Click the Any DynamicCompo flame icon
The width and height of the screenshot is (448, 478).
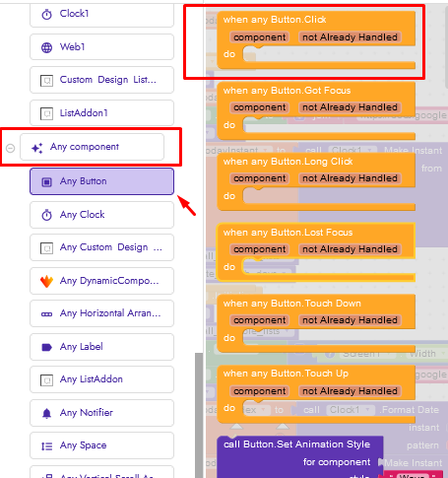[46, 281]
